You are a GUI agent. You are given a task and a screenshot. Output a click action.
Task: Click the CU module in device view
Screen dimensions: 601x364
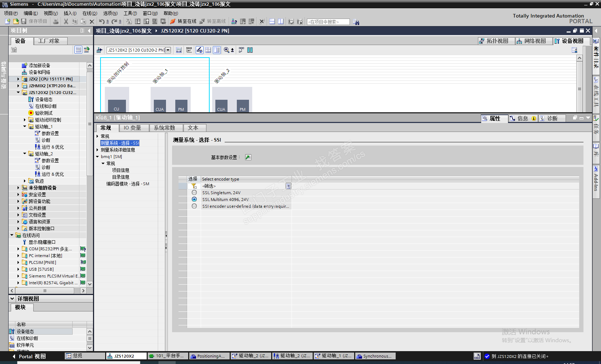pyautogui.click(x=117, y=106)
